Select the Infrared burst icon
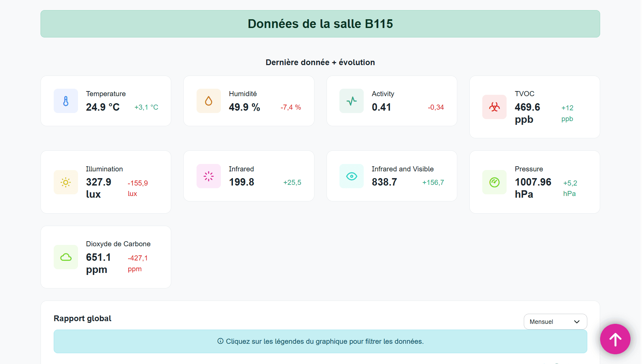642x364 pixels. tap(208, 176)
